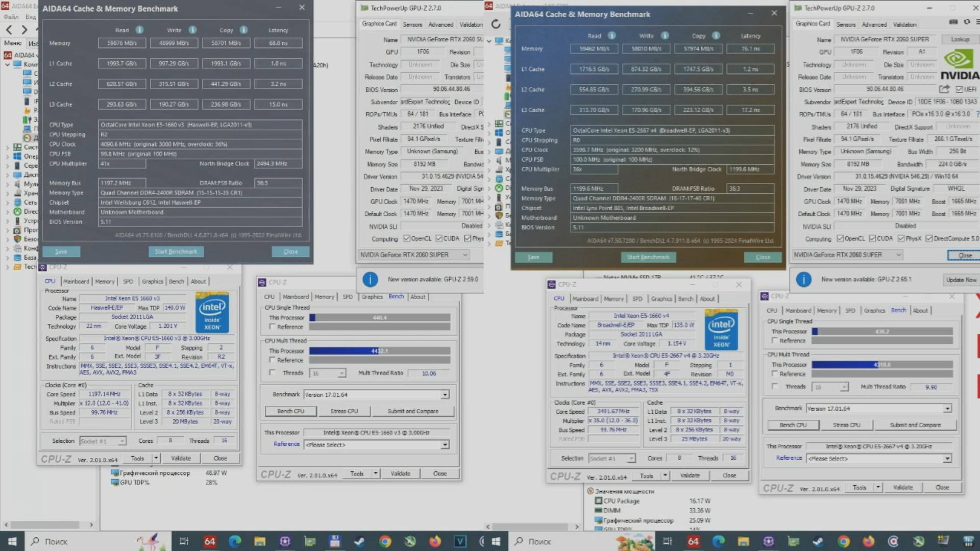Click the GPU-Z refresh icon beside the camera
Viewport: 980px width, 551px height.
pyautogui.click(x=966, y=22)
